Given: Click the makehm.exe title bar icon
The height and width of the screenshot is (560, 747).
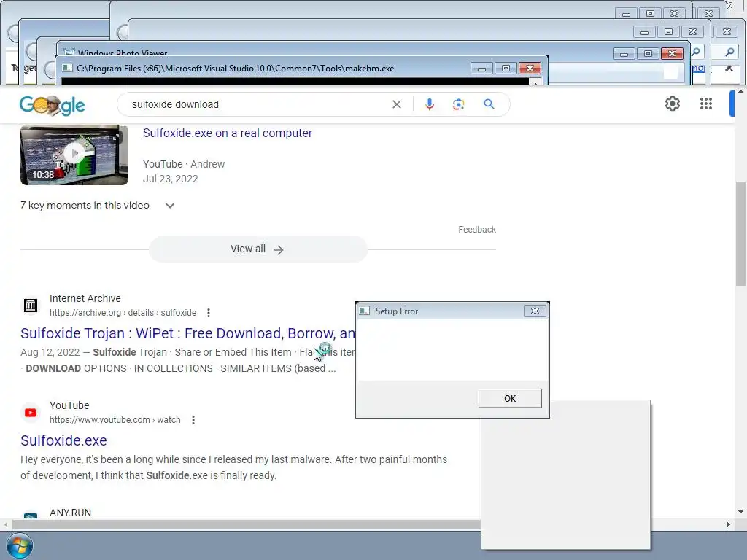Looking at the screenshot, I should coord(67,68).
